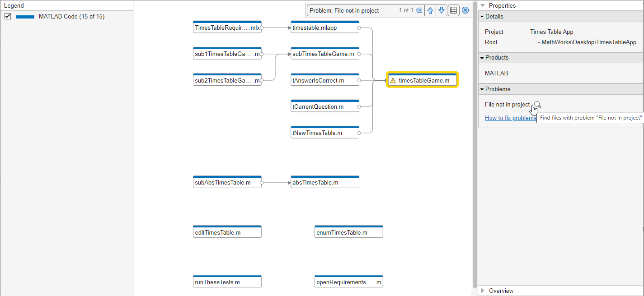Viewport: 644px width, 296px height.
Task: Click output port circle of timestable.mlapp
Action: 359,28
